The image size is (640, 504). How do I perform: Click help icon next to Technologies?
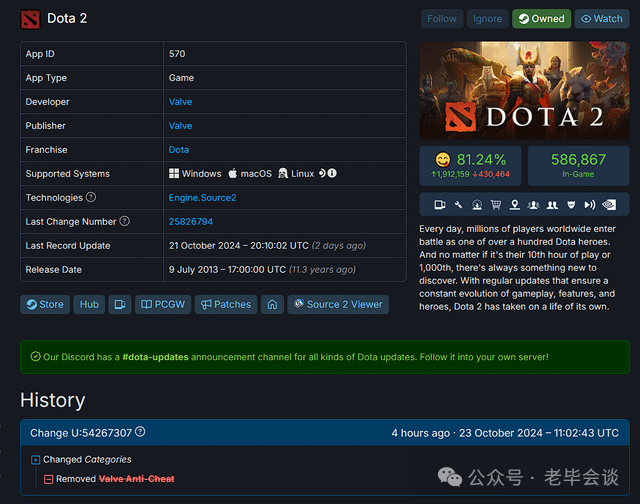pyautogui.click(x=91, y=197)
